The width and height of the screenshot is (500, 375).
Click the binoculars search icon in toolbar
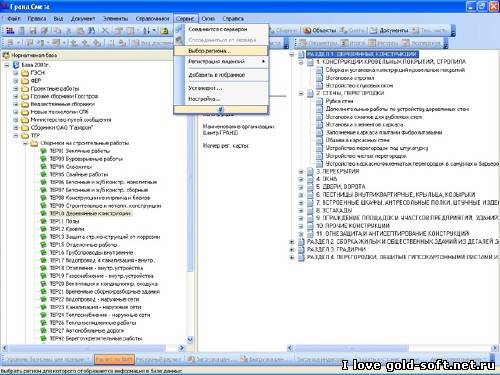[92, 31]
